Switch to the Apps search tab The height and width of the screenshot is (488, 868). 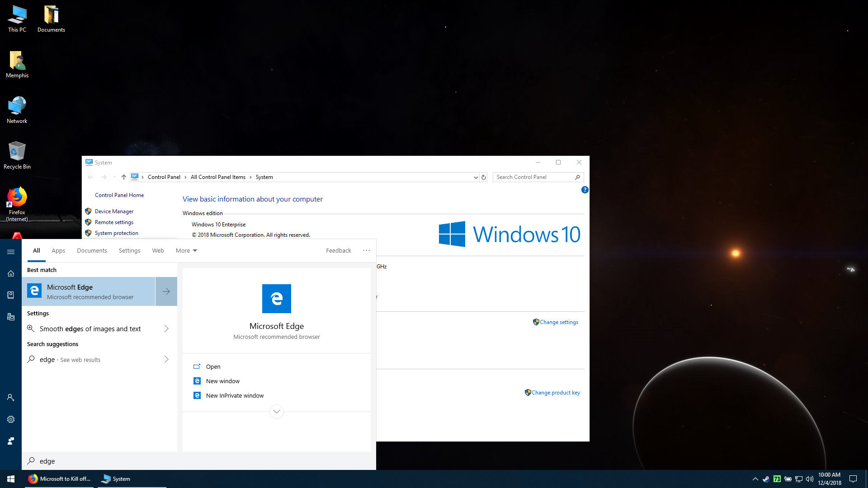pyautogui.click(x=58, y=251)
